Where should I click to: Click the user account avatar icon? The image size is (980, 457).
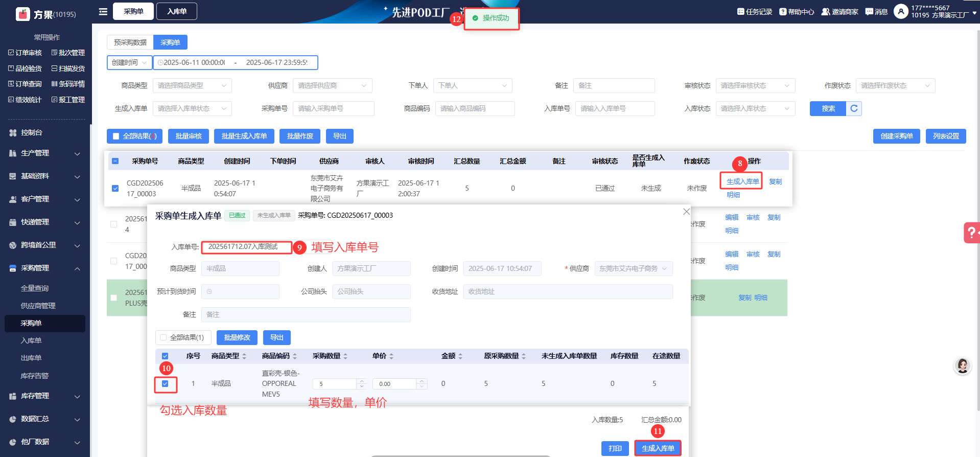point(901,11)
